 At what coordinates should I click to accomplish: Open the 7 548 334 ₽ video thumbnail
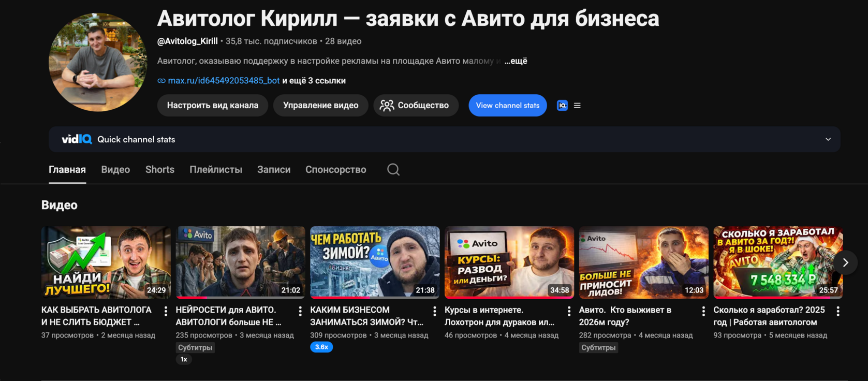tap(778, 262)
